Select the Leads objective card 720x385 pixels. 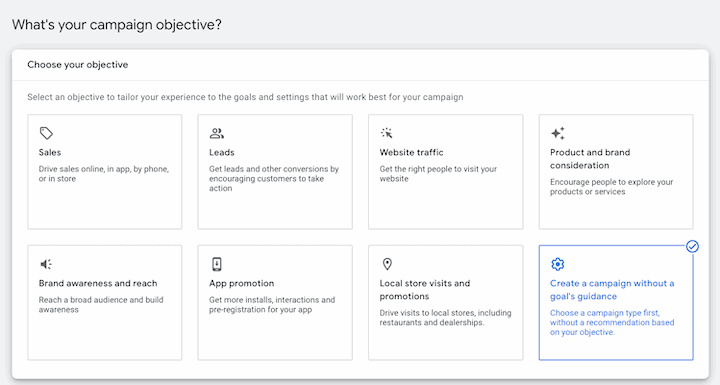275,172
